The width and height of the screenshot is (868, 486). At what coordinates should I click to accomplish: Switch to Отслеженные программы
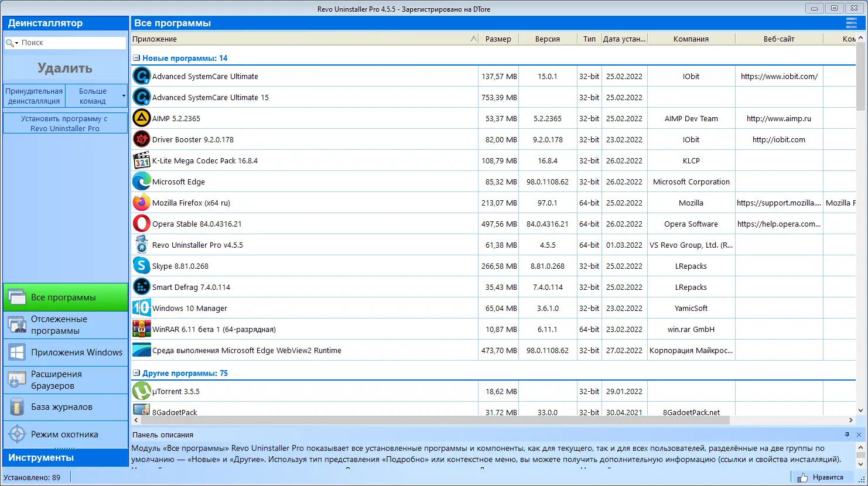[x=65, y=325]
